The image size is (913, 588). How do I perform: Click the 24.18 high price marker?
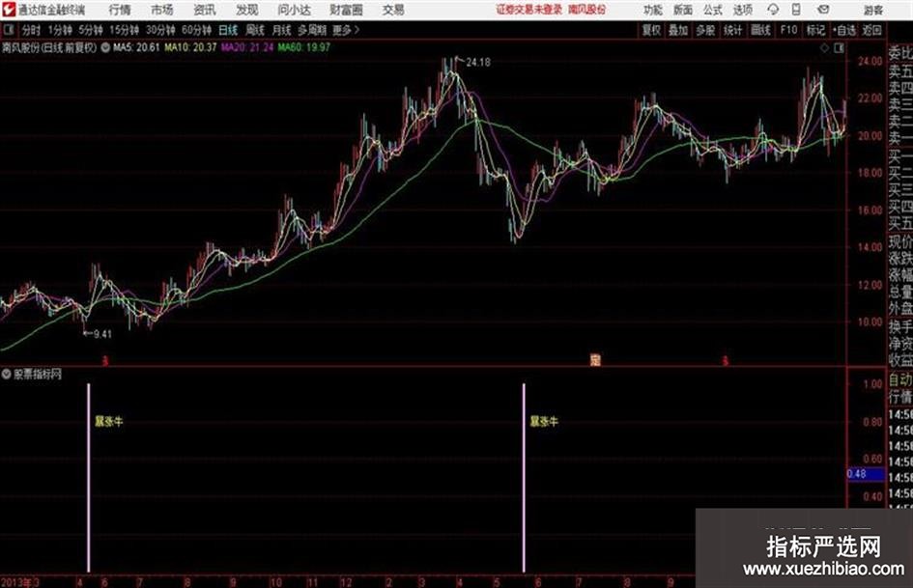tap(478, 63)
